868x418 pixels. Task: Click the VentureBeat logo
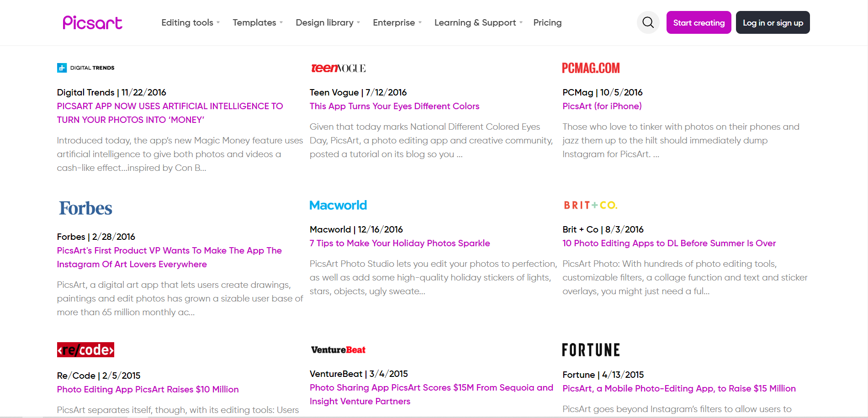338,350
